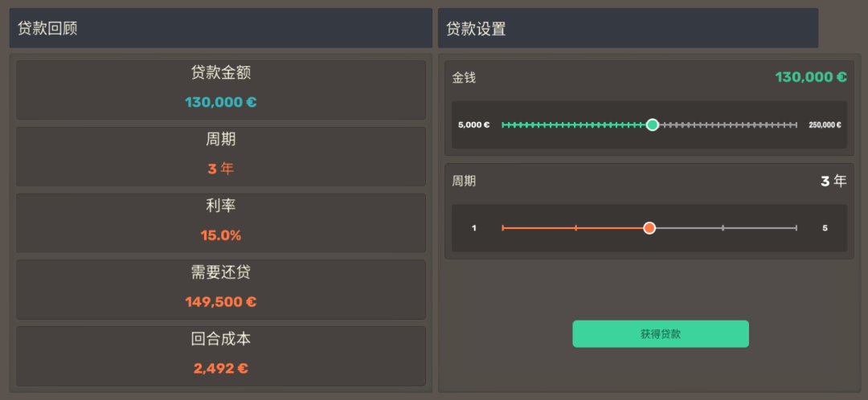Set period slider to tick 5
This screenshot has width=868, height=400.
click(796, 228)
